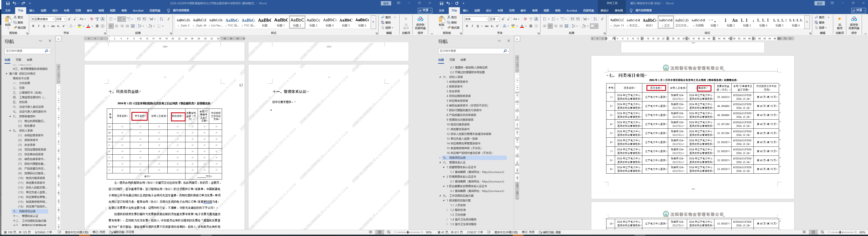This screenshot has width=868, height=236.
Task: Click strikethrough icon in right window ribbon
Action: (487, 26)
